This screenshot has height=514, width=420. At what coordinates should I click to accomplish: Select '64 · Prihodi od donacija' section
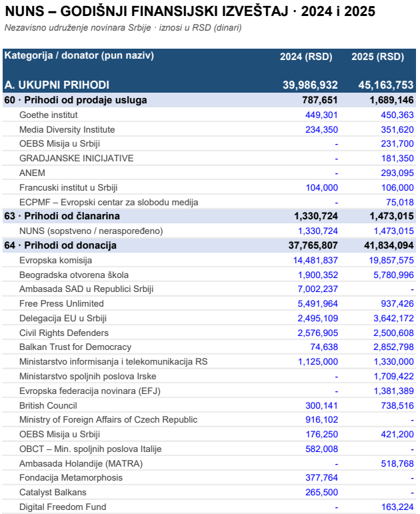[x=60, y=245]
